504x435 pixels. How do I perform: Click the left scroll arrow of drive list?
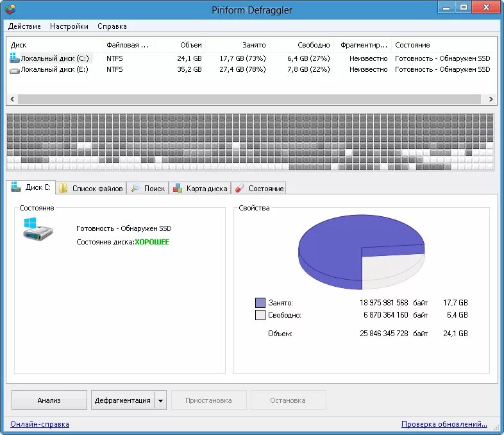[12, 99]
